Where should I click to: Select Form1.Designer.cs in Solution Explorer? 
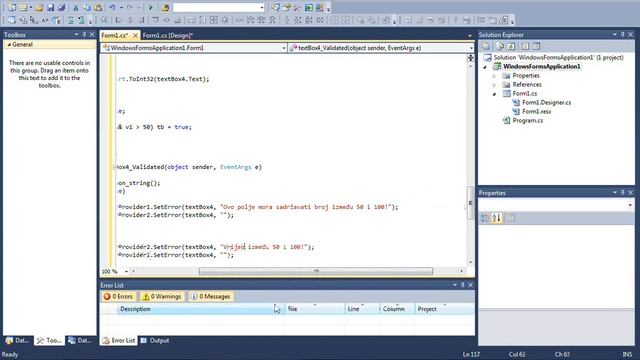[x=547, y=102]
